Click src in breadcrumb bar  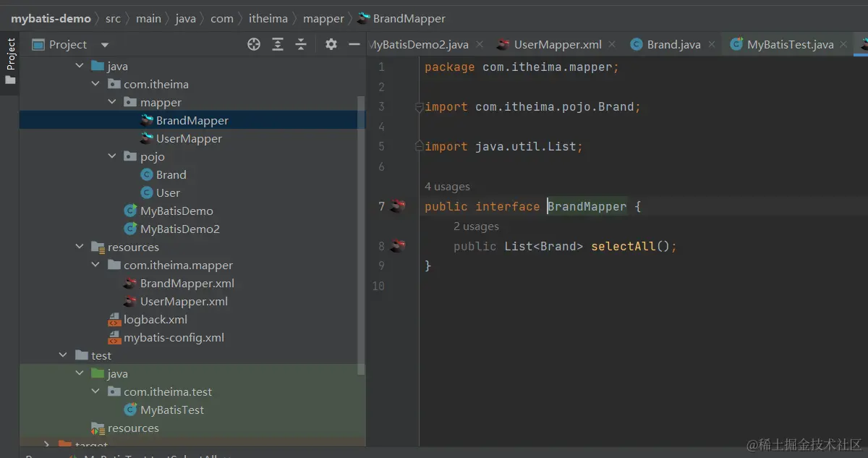click(113, 18)
